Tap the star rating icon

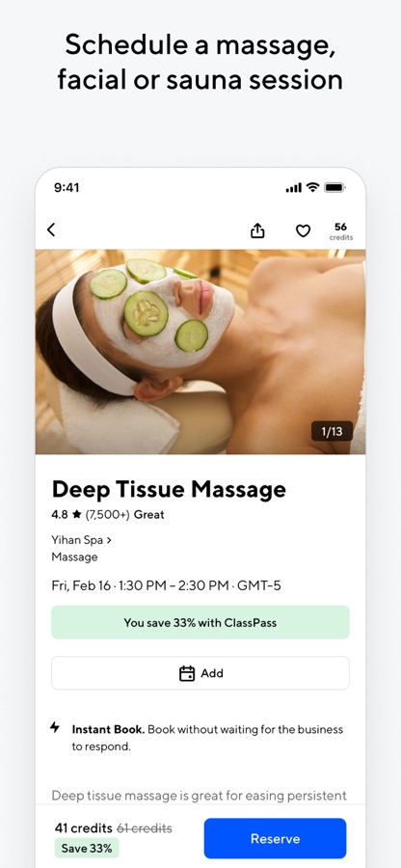[76, 514]
